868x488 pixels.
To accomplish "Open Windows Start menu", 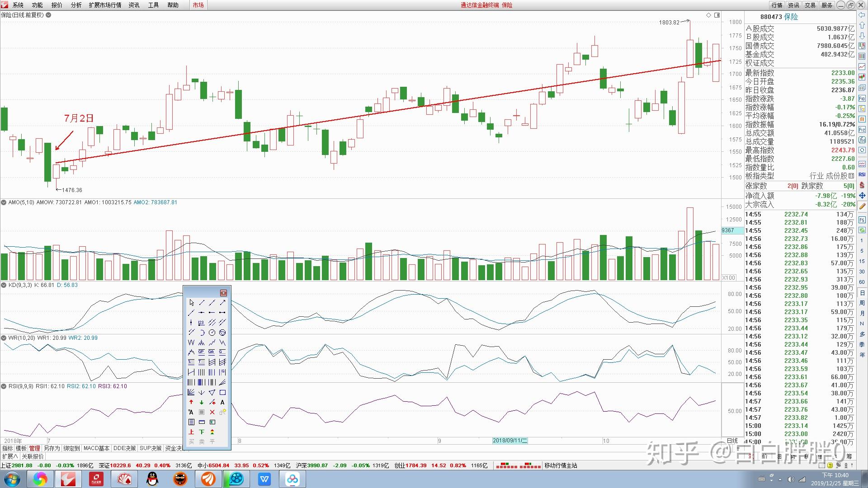I will pyautogui.click(x=12, y=479).
